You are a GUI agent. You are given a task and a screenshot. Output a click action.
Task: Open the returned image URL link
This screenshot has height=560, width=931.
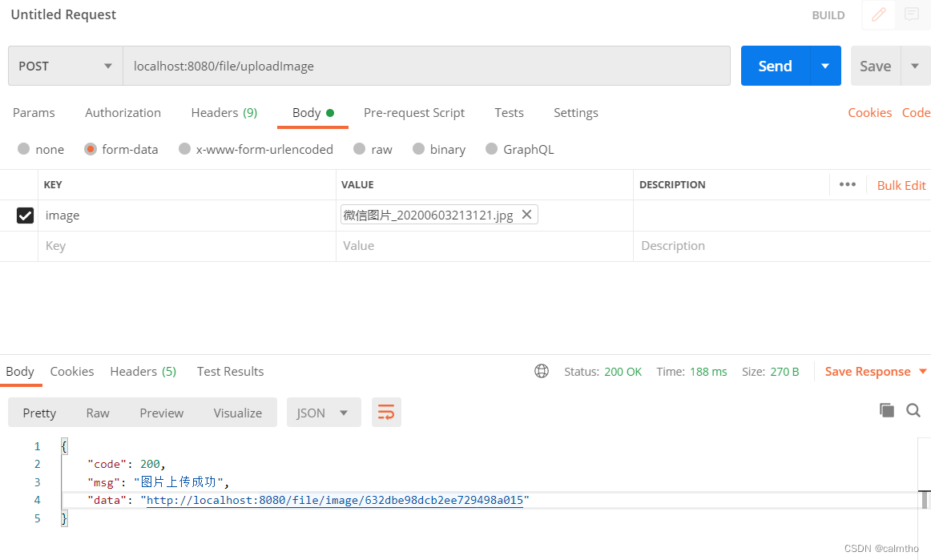pos(335,500)
